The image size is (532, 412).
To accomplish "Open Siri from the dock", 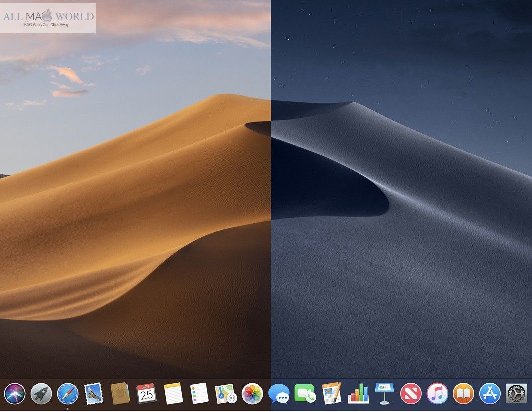I will click(x=14, y=393).
